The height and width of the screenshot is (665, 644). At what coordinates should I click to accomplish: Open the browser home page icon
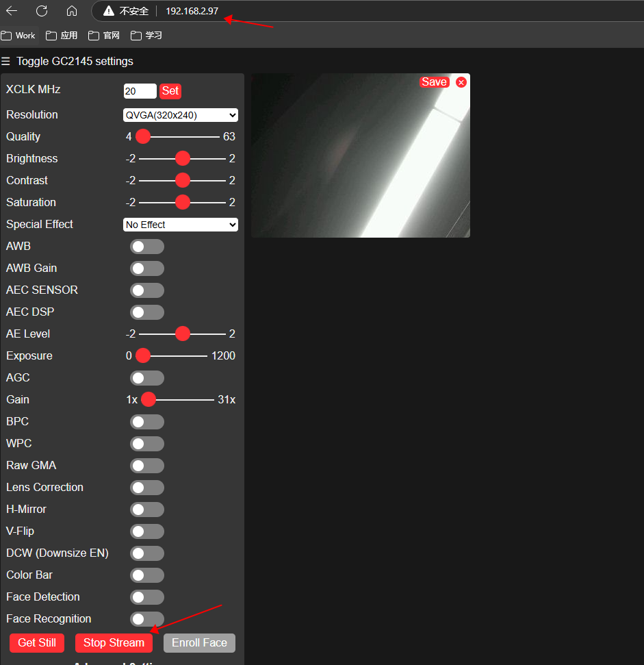coord(72,10)
